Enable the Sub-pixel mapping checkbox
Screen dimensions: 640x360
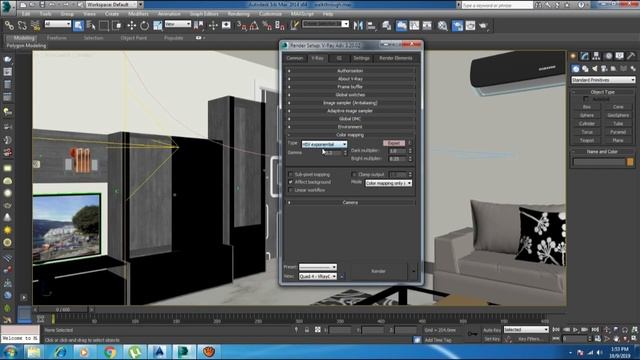click(291, 174)
